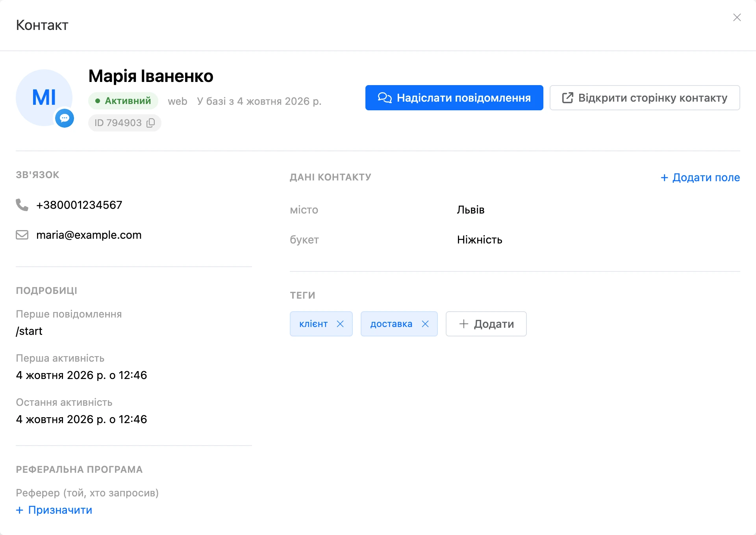Viewport: 756px width, 535px height.
Task: Click the клієнт tag label
Action: [313, 324]
